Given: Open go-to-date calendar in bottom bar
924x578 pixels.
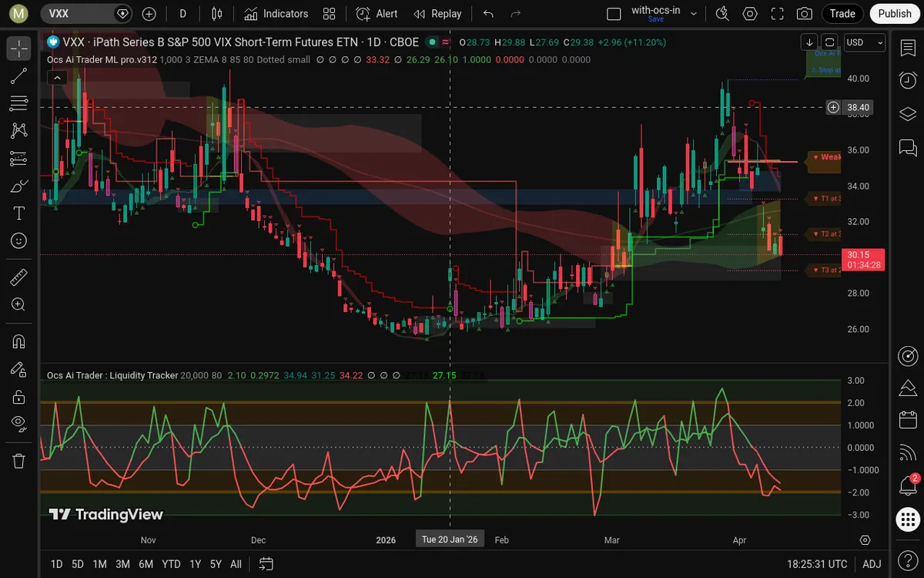Looking at the screenshot, I should click(266, 564).
